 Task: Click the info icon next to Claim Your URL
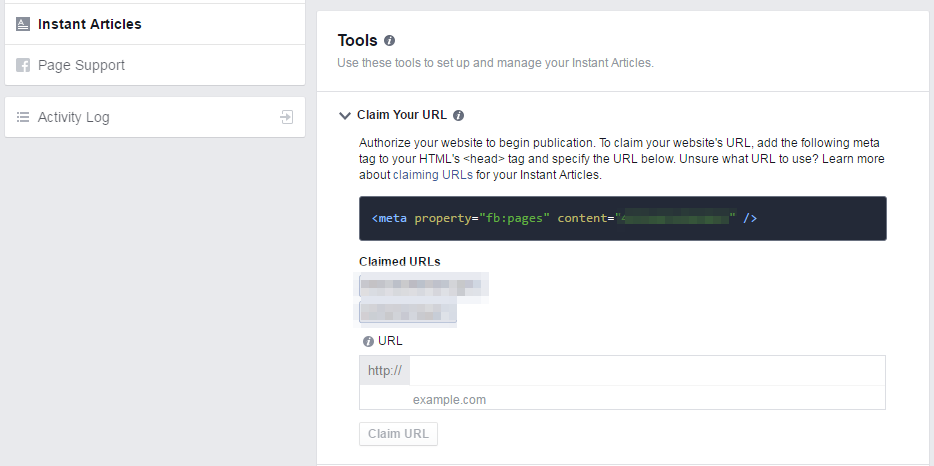(x=458, y=116)
